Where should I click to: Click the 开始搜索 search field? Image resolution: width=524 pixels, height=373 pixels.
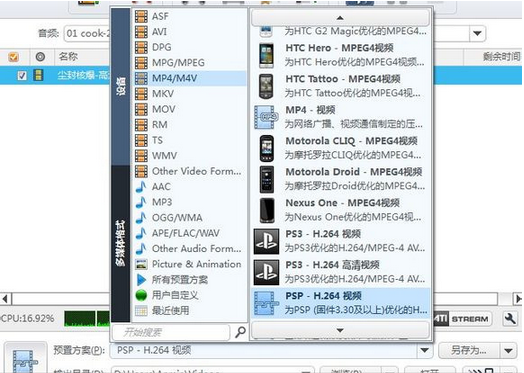171,332
